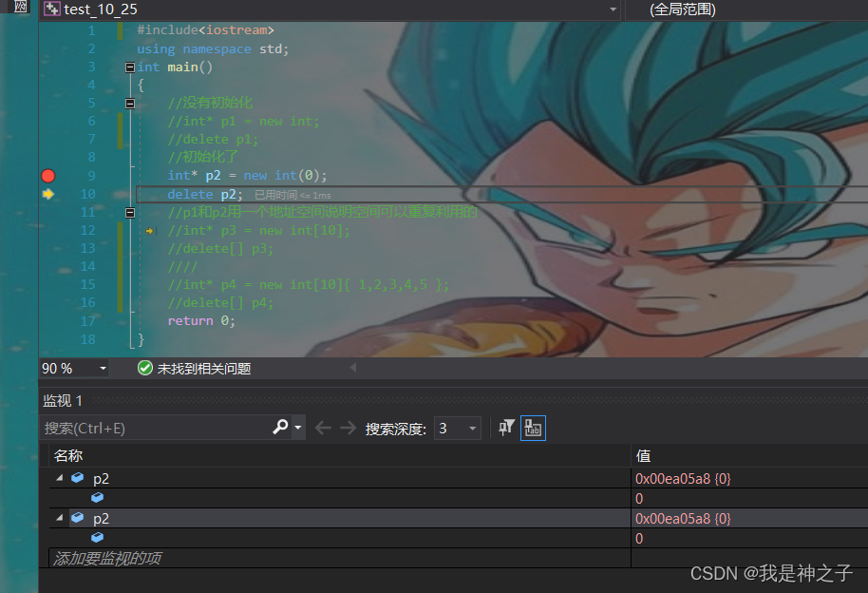Click the 'int* p2 = new int(0);' code line
The image size is (868, 593).
248,176
